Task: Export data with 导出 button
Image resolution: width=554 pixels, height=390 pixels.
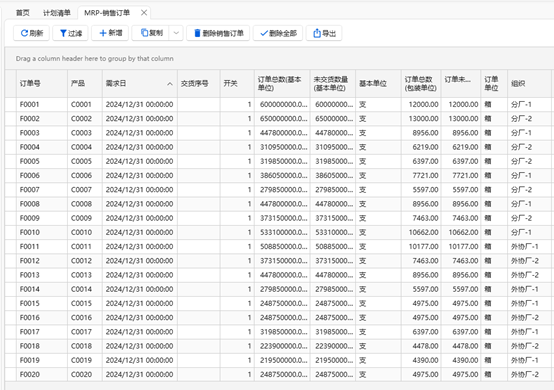Action: point(324,33)
